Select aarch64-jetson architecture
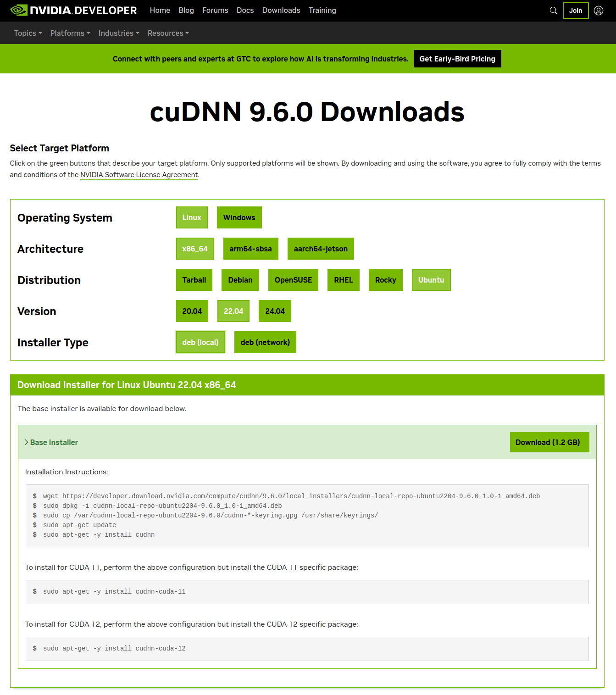616x695 pixels. click(x=321, y=249)
